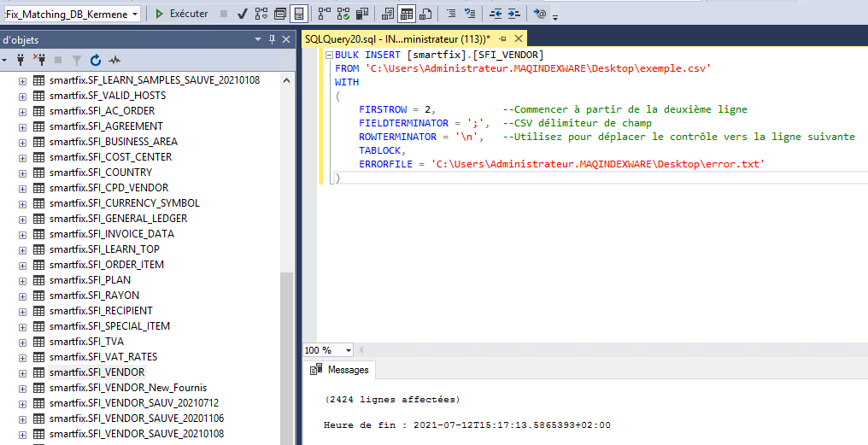
Task: Toggle auto-hide pin on Object Explorer panel
Action: 273,39
